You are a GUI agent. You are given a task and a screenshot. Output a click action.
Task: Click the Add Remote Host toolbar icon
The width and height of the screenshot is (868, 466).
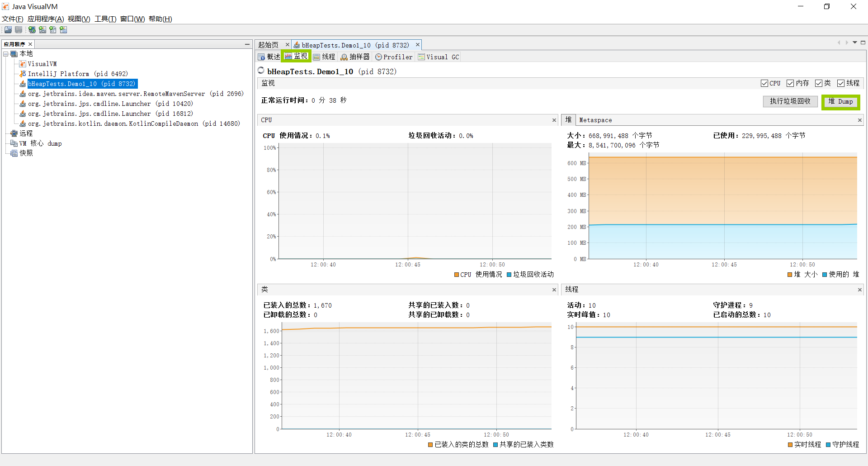tap(32, 30)
